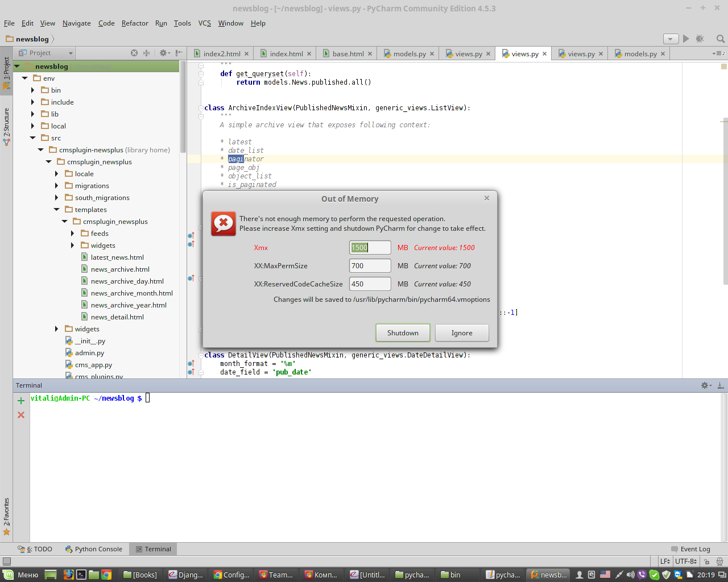This screenshot has width=728, height=582.
Task: Expand the bin folder
Action: pos(33,90)
